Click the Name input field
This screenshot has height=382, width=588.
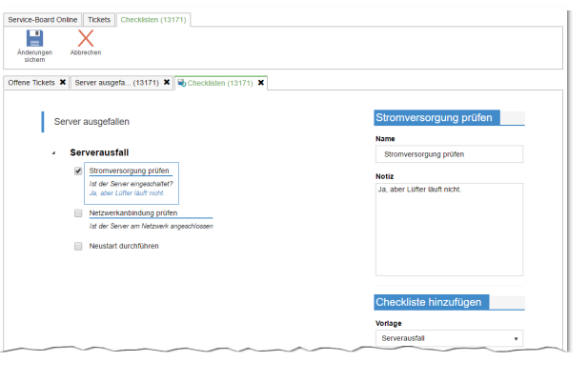[449, 153]
